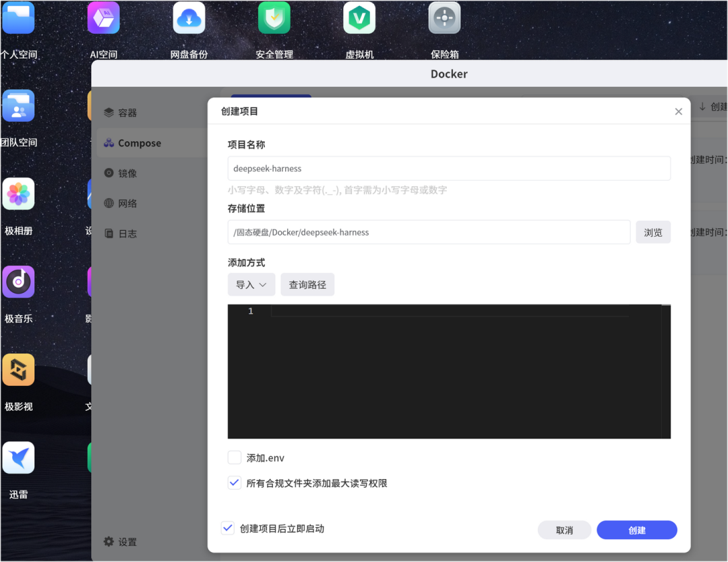The width and height of the screenshot is (728, 562).
Task: Enable the 添加.env checkbox
Action: [235, 457]
